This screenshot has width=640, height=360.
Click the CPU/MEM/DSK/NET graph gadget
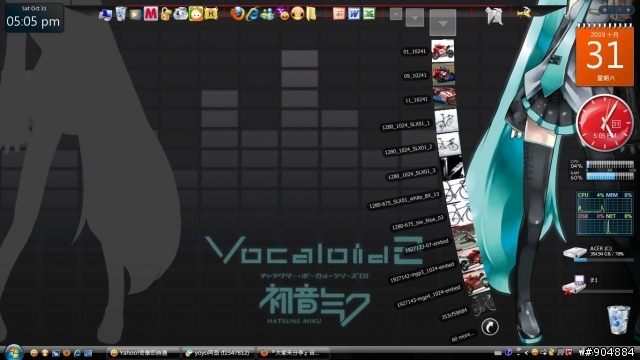point(604,213)
